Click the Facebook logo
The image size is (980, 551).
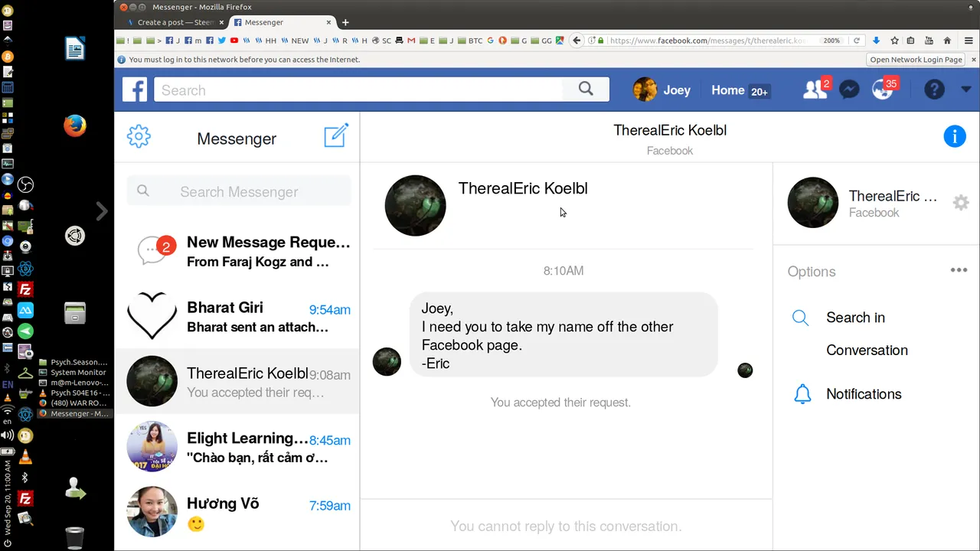pos(135,90)
